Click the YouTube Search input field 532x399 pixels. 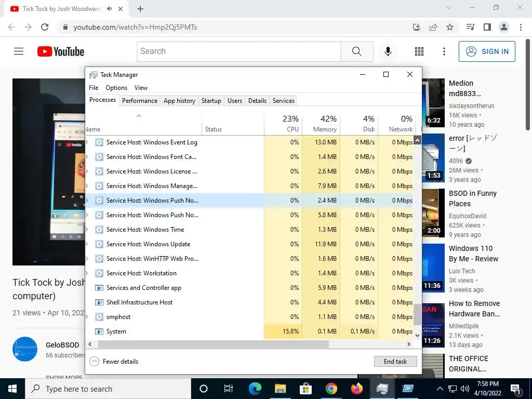239,51
